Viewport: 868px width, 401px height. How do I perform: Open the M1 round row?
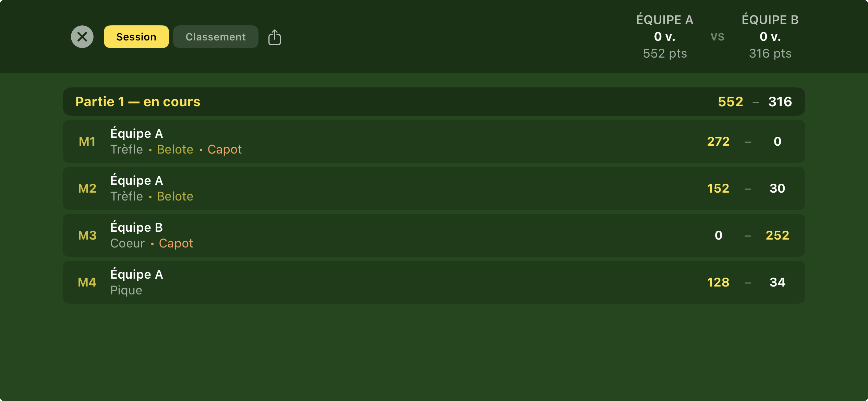click(x=434, y=141)
